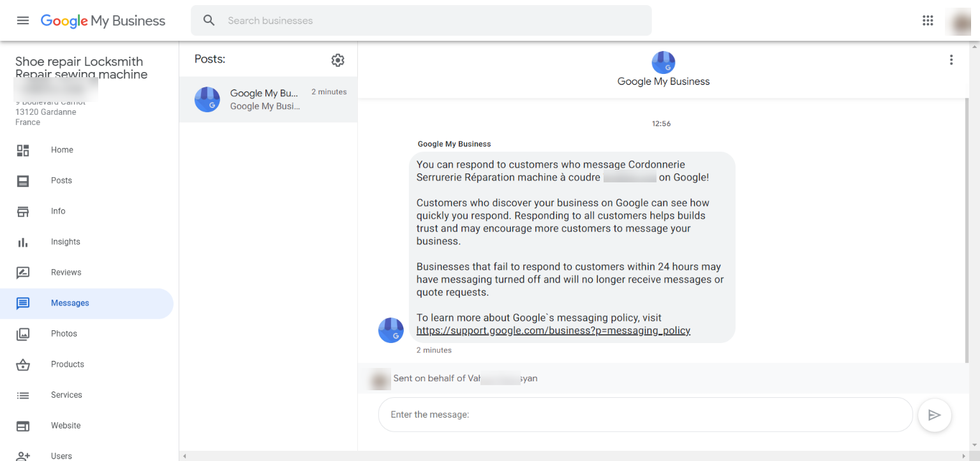Open the Home dashboard icon
The image size is (980, 461).
coord(23,150)
